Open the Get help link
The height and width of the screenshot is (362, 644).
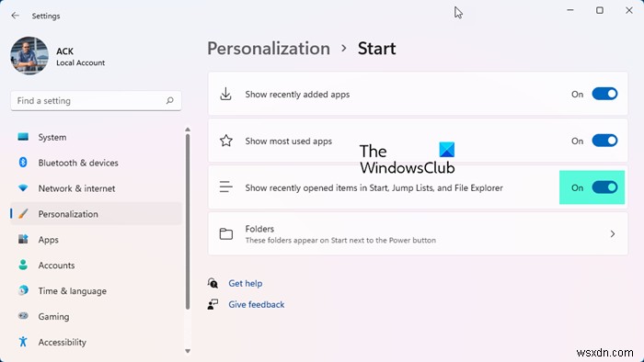tap(246, 283)
